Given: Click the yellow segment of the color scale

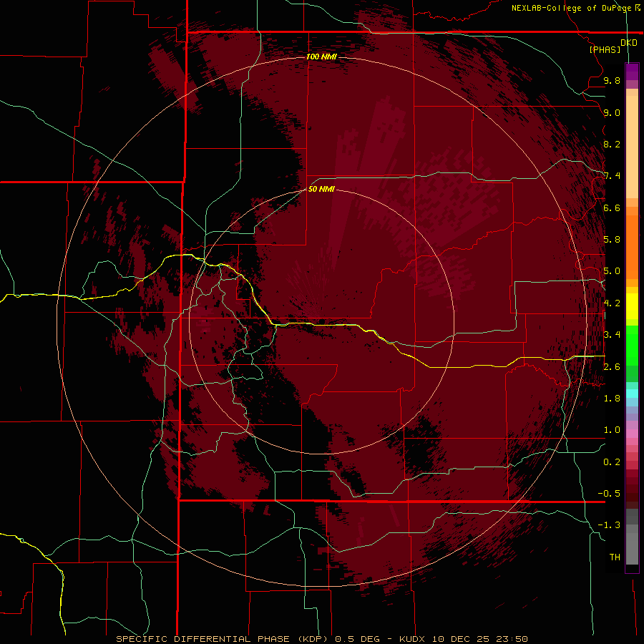Looking at the screenshot, I should pos(632,306).
